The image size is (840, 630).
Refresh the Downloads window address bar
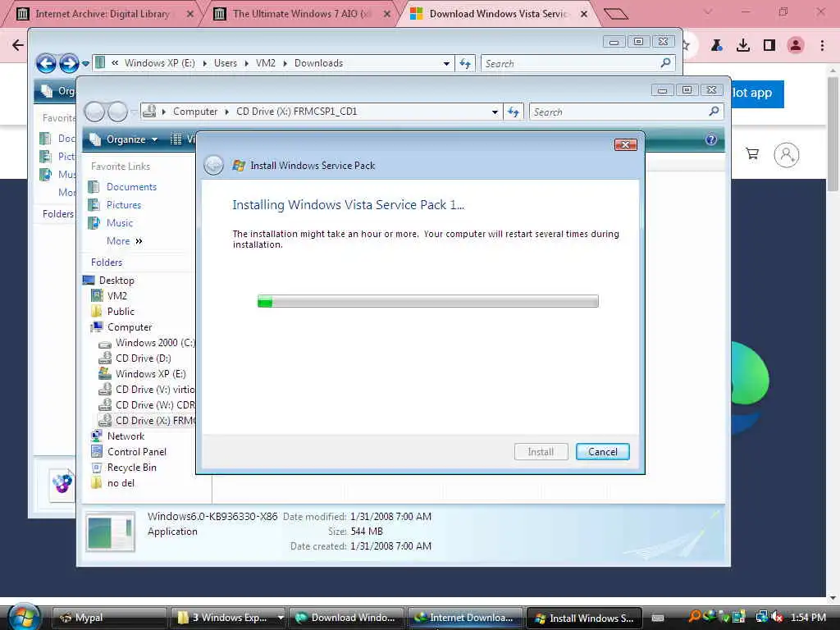coord(465,63)
